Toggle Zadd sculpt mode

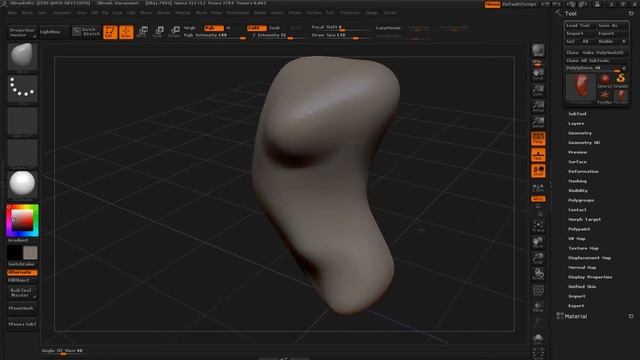click(x=256, y=28)
